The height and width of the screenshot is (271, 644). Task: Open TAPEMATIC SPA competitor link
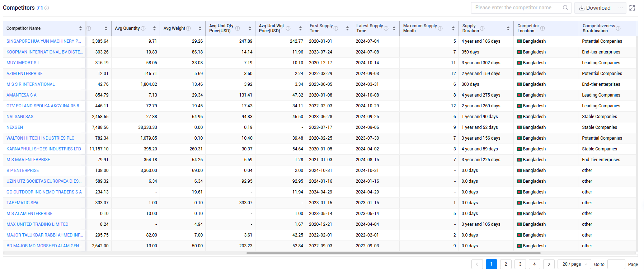tap(22, 203)
